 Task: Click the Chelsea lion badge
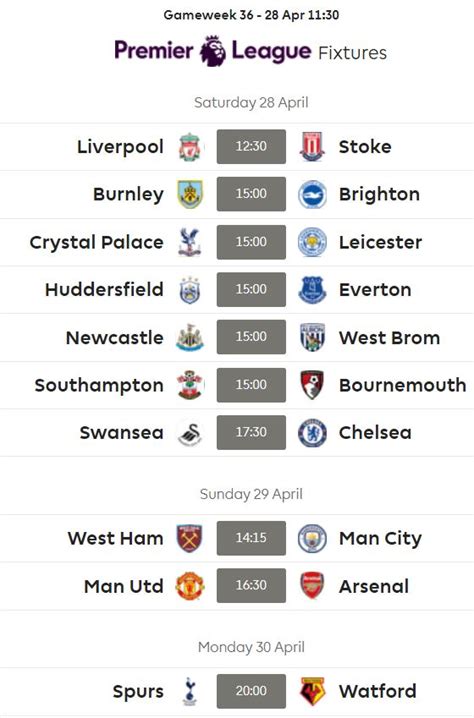click(312, 433)
